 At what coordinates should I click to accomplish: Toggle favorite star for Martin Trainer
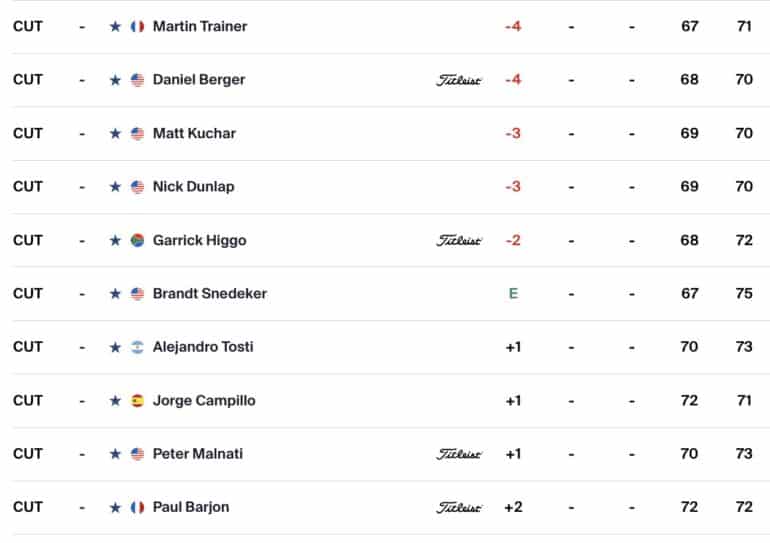coord(115,27)
